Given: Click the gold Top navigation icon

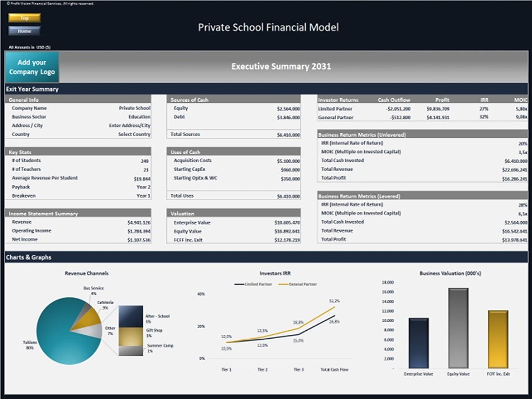Looking at the screenshot, I should click(x=25, y=18).
